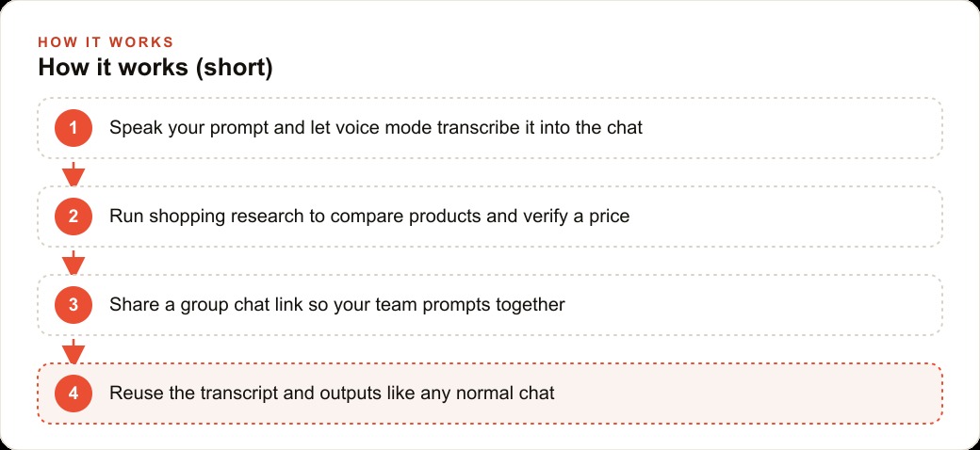The height and width of the screenshot is (450, 980).
Task: Click the number 4 step circle
Action: click(x=73, y=394)
